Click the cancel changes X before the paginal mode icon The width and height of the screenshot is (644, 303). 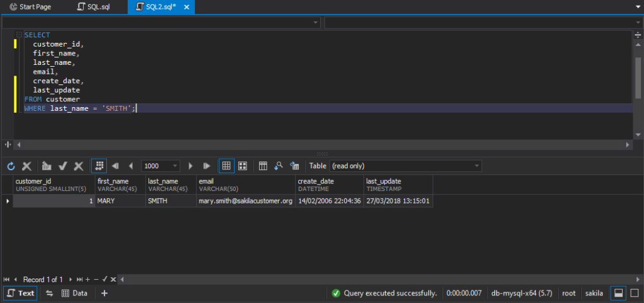(x=79, y=166)
